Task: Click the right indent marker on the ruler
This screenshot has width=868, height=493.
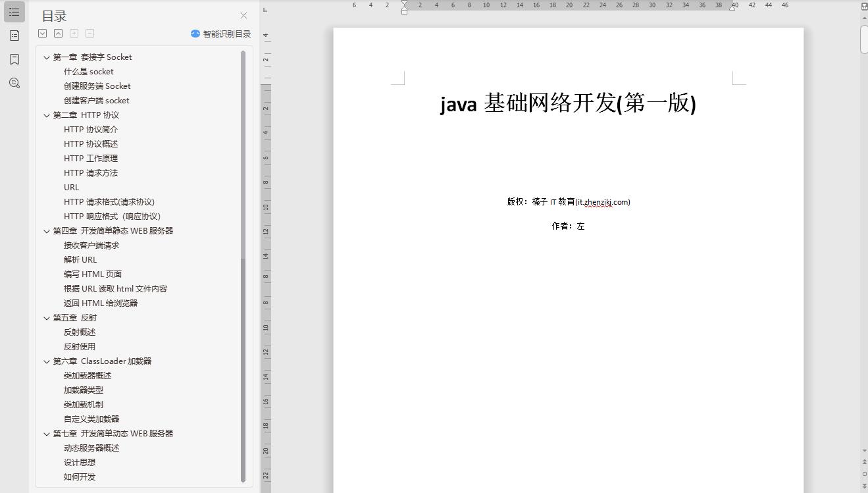Action: pyautogui.click(x=732, y=8)
